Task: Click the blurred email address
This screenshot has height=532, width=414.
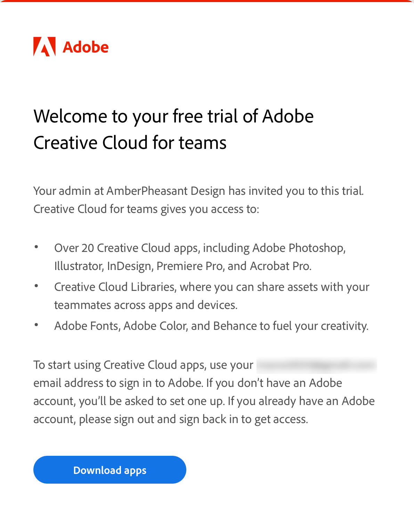Action: 317,365
